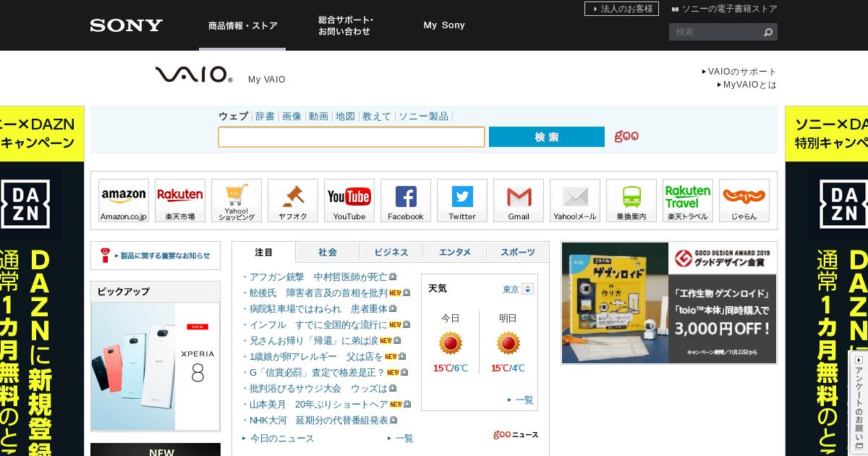Switch to the エンタメ news tab
Screen dimensions: 868x456
(x=455, y=253)
